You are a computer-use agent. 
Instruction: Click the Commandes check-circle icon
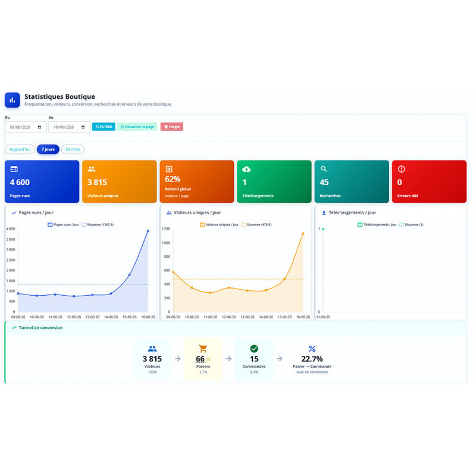coord(254,349)
